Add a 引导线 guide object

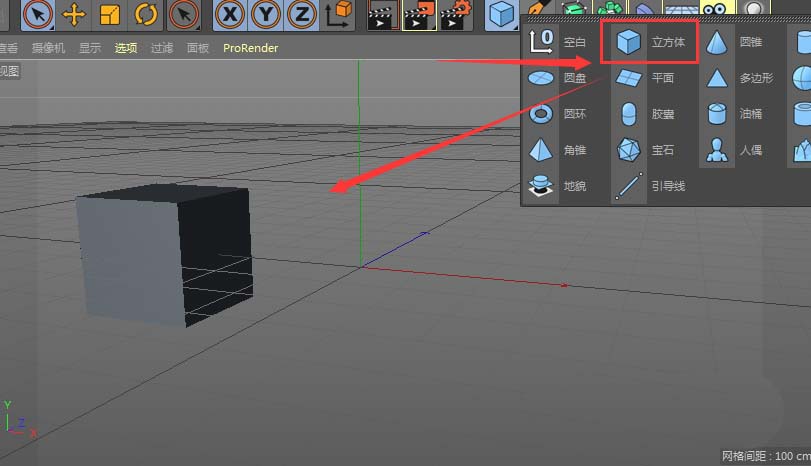click(651, 186)
